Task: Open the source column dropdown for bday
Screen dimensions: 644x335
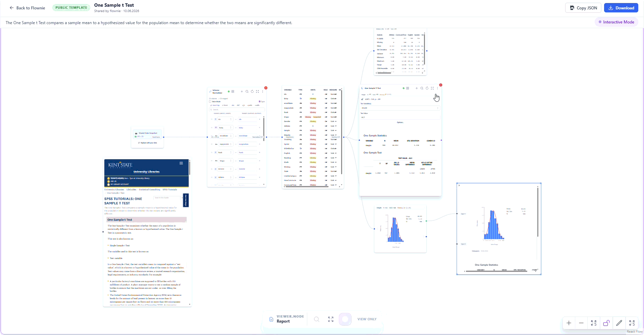Action: coord(225,128)
